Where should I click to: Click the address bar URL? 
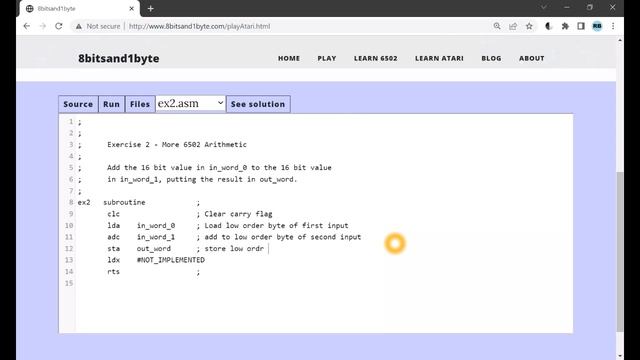(x=200, y=26)
